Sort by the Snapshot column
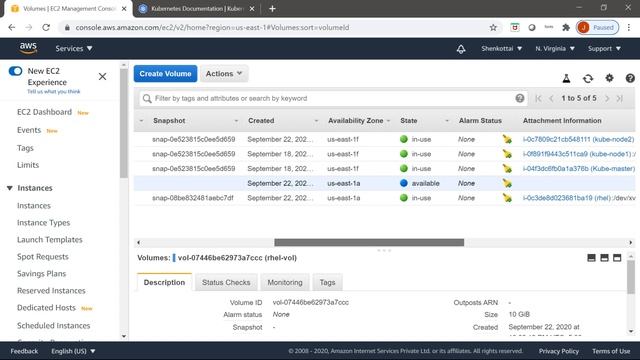This screenshot has width=640, height=360. [x=169, y=121]
